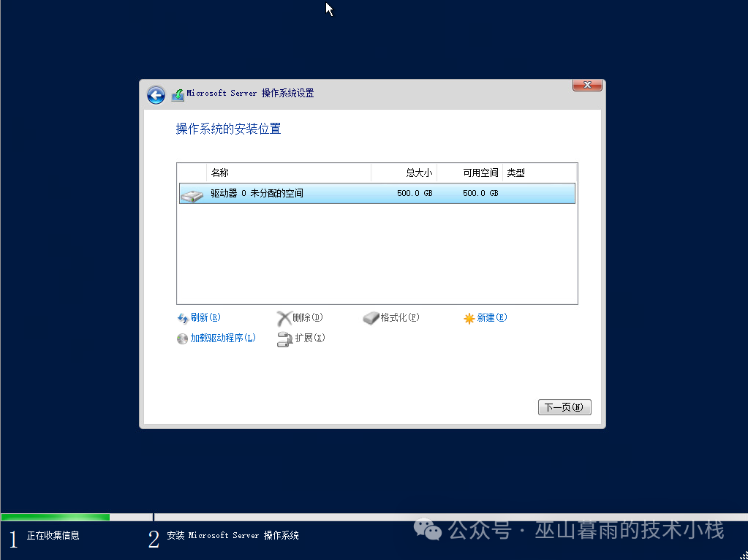Image resolution: width=748 pixels, height=560 pixels.
Task: Click the 总大小 column header
Action: 419,173
